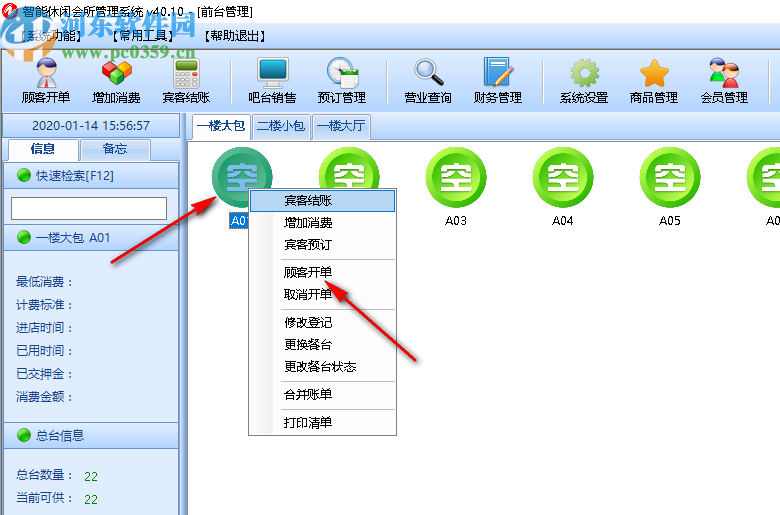Open 宾客结账 calculator toolbar icon
The image size is (780, 515).
pos(186,81)
